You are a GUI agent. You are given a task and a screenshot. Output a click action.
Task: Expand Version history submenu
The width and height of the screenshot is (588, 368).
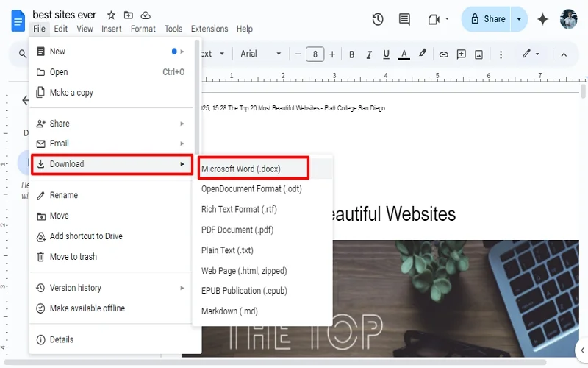coord(112,288)
